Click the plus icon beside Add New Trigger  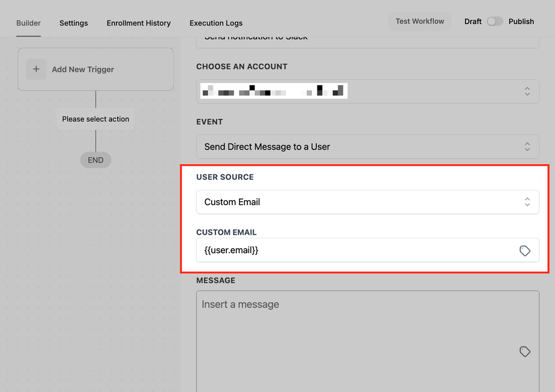(36, 69)
